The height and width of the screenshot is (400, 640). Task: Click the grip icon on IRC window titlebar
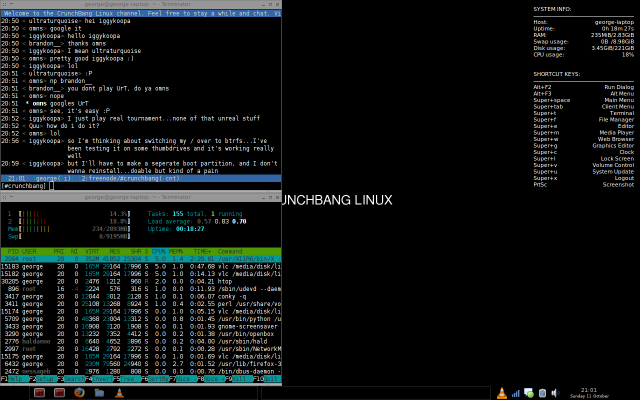pos(4,4)
